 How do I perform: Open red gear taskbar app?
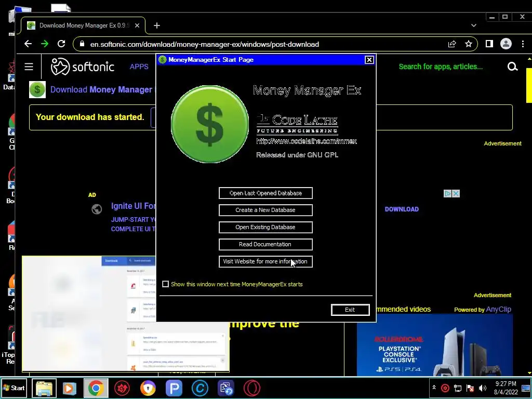tap(122, 388)
